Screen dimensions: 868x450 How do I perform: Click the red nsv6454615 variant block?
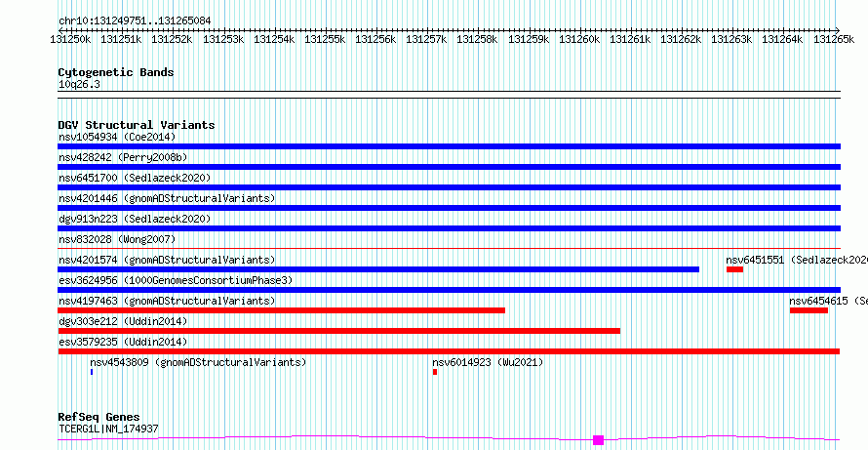point(809,310)
